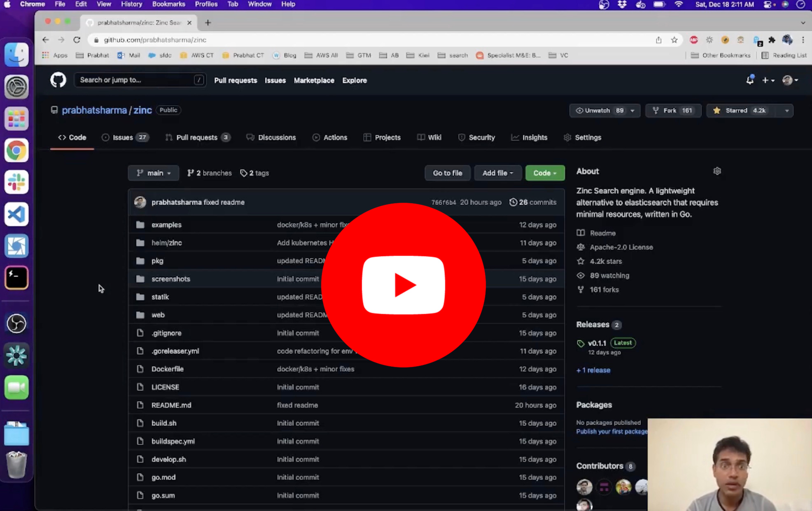Expand the Add file dropdown
Screen dimensions: 812x511
click(497, 173)
